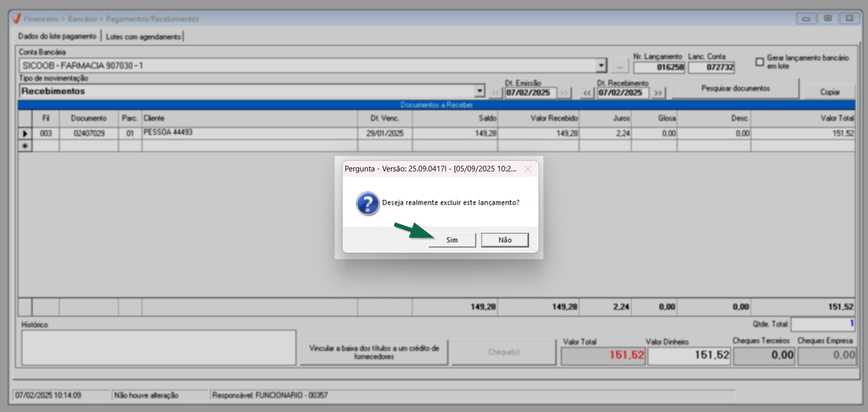The width and height of the screenshot is (868, 412).
Task: Click the Valor Recebido column header
Action: point(538,118)
